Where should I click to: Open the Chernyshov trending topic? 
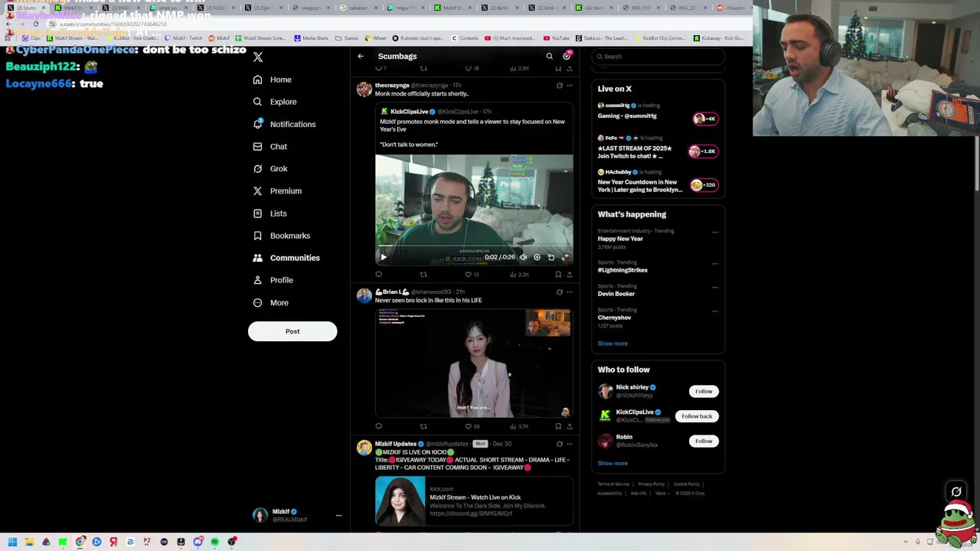tap(614, 318)
